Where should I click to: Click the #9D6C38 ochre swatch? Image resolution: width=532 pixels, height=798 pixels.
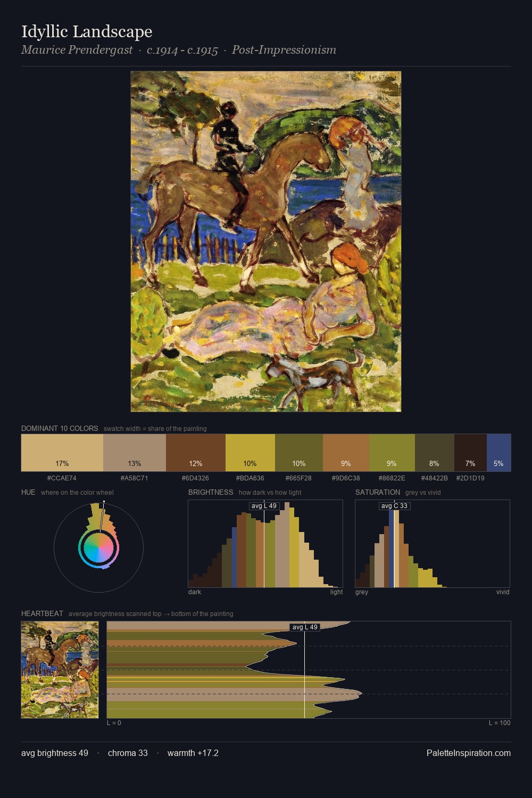(x=346, y=453)
